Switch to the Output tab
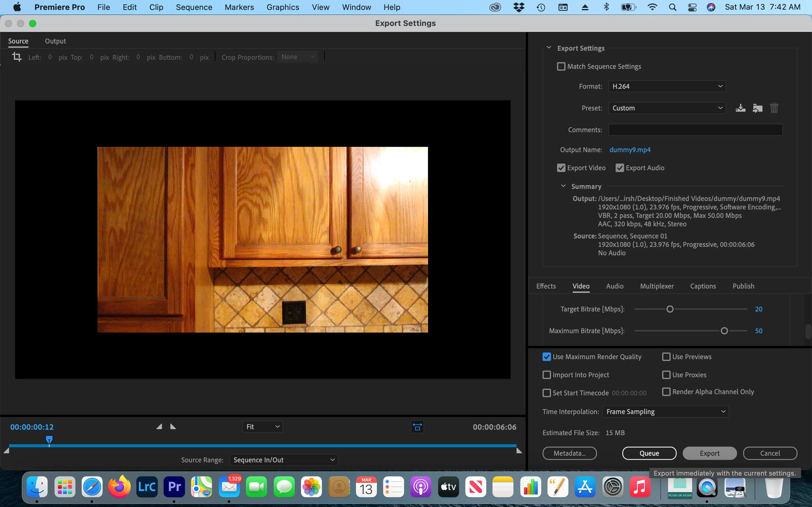The image size is (812, 507). coord(55,41)
